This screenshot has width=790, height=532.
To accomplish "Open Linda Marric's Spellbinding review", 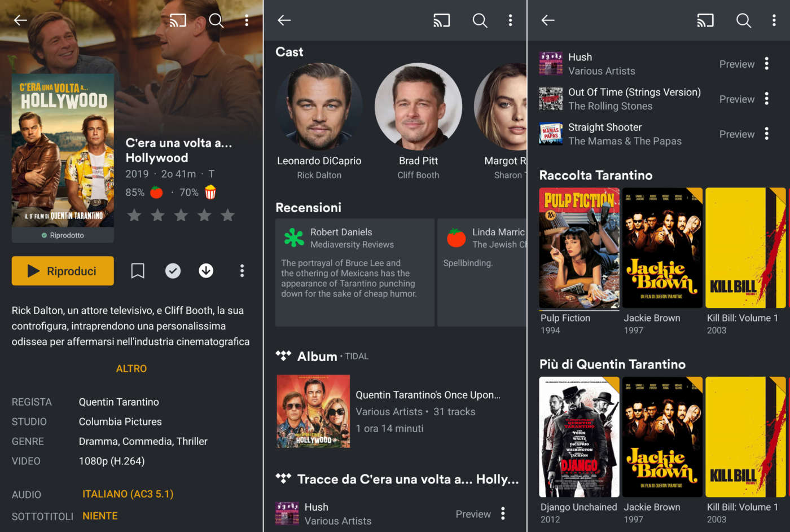I will (482, 272).
